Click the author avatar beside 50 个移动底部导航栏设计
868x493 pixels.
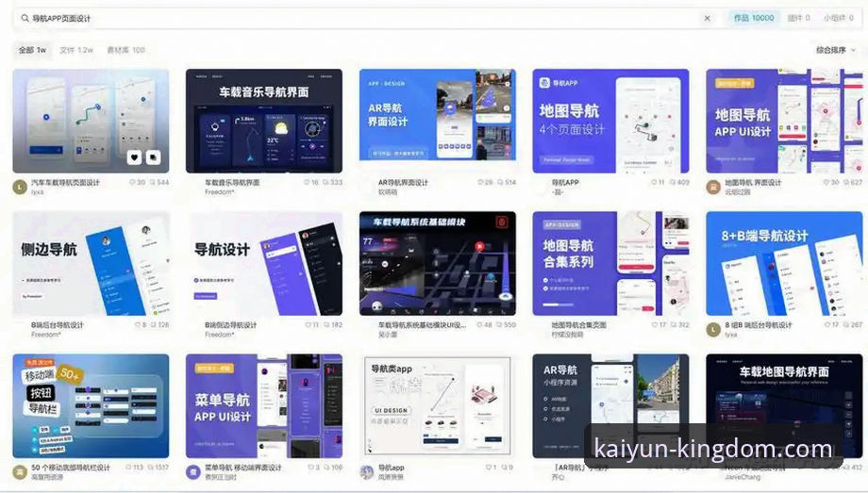20,472
